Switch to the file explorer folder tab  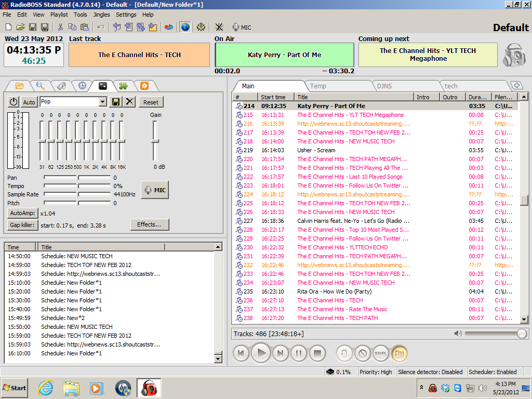19,86
